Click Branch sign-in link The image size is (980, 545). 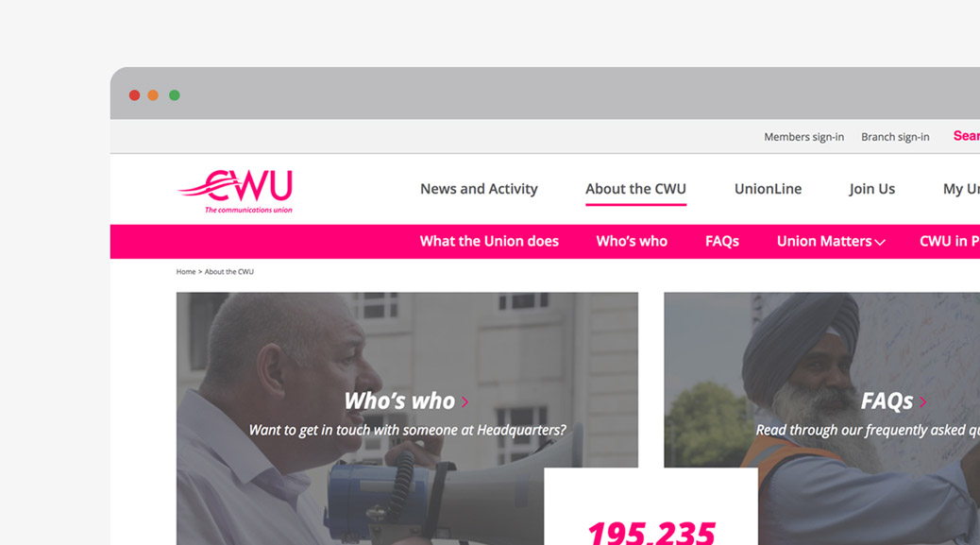click(x=895, y=137)
